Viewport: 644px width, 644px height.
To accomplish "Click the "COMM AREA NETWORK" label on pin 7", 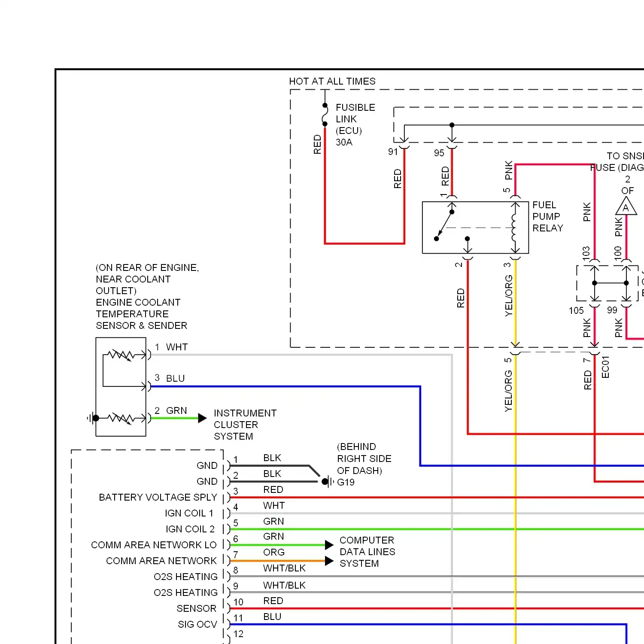I will coord(161,561).
